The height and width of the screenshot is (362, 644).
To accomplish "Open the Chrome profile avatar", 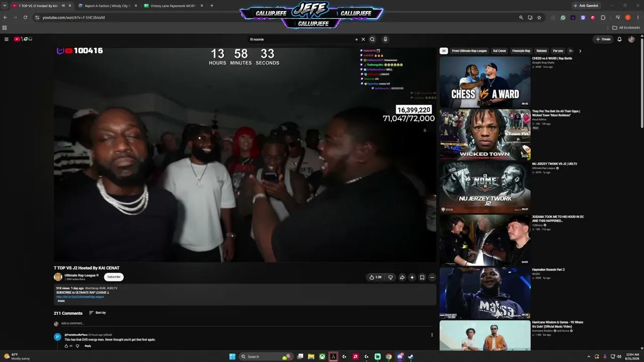I will pos(628,18).
